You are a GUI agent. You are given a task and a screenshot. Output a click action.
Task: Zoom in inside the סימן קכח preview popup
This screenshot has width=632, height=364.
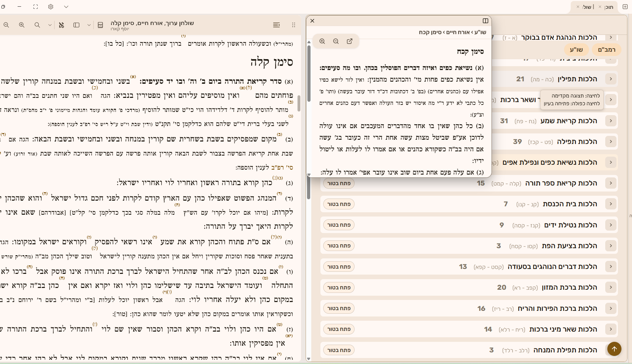[x=322, y=41]
